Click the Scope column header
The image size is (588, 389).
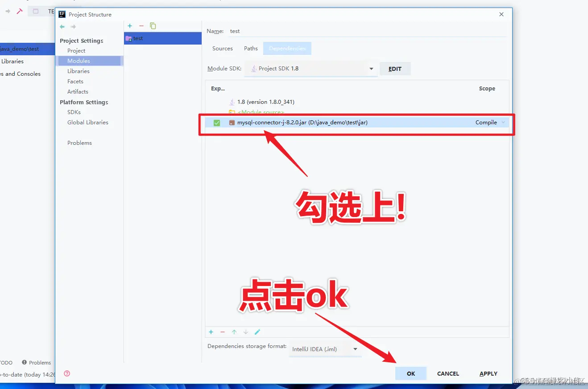pyautogui.click(x=487, y=89)
